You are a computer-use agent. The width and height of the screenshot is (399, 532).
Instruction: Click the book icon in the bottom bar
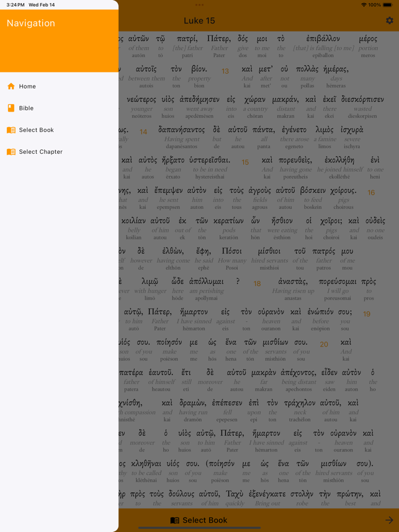point(175,521)
